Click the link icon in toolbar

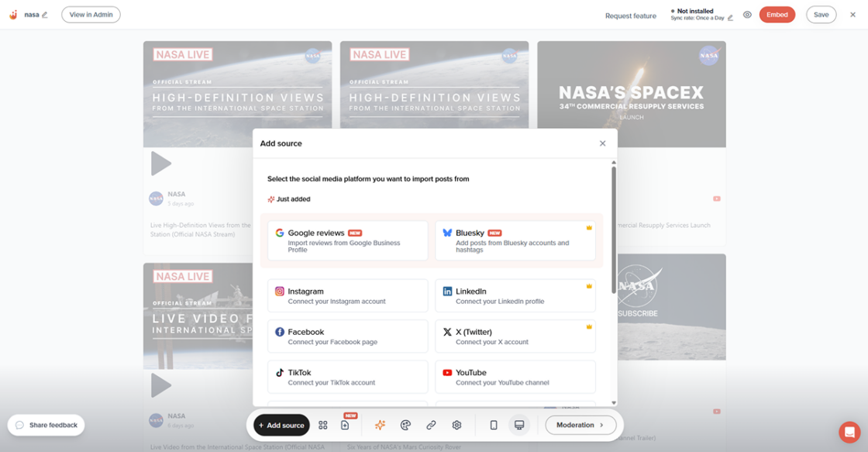[431, 425]
